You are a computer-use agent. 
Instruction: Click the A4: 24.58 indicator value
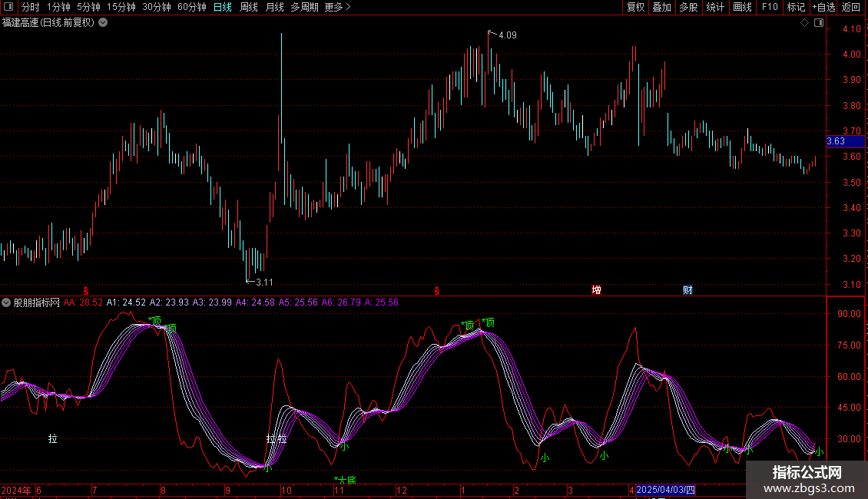pyautogui.click(x=255, y=302)
